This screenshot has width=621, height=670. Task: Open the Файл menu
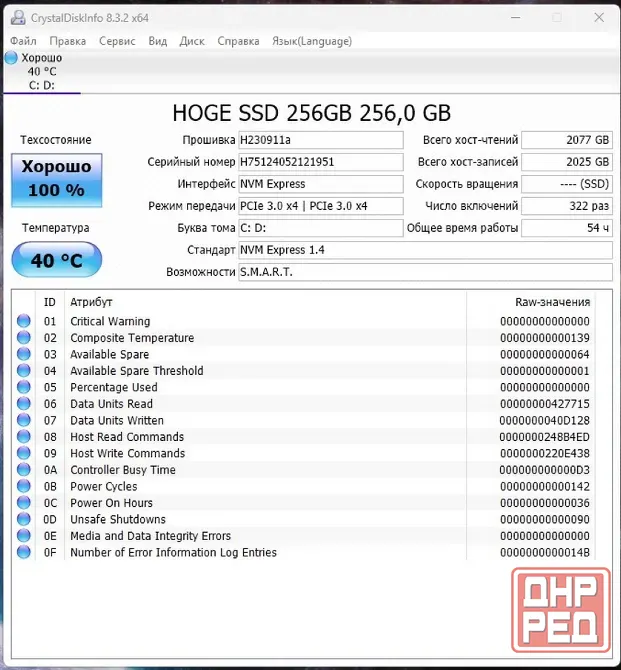23,41
